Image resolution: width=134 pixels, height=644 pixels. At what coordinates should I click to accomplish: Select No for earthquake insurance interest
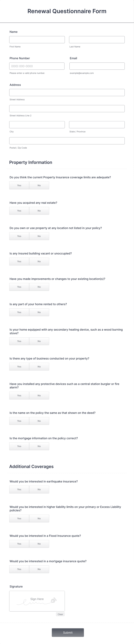pyautogui.click(x=39, y=489)
